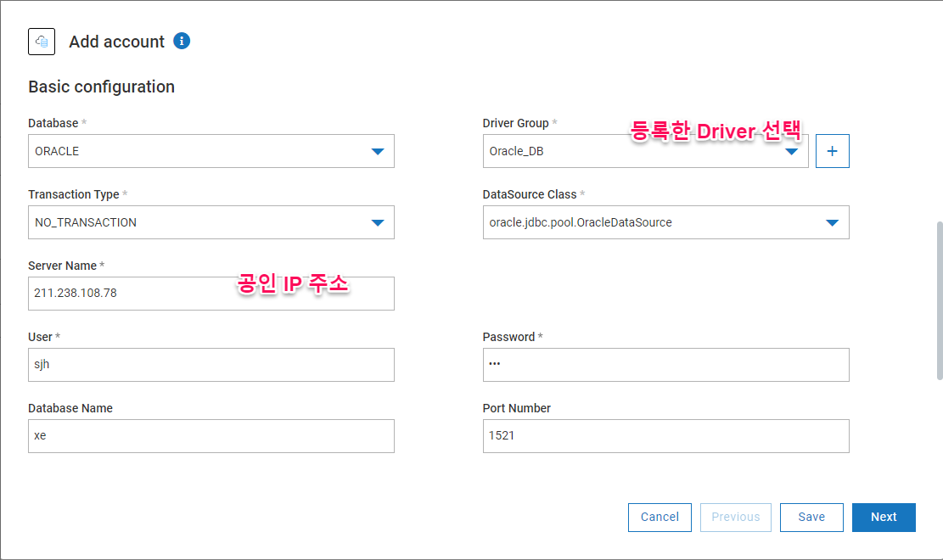The height and width of the screenshot is (560, 943).
Task: Click the Basic configuration heading
Action: coord(101,87)
